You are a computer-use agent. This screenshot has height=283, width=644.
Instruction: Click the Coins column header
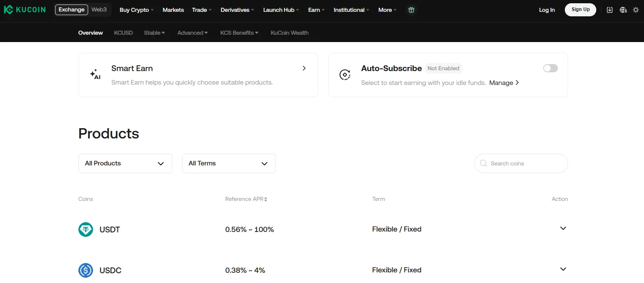86,199
